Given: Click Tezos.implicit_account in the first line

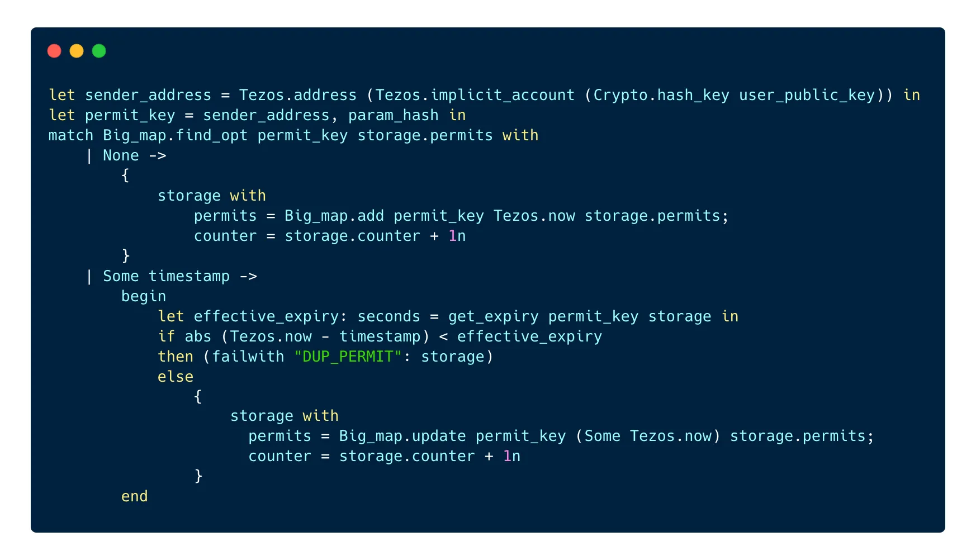Looking at the screenshot, I should pyautogui.click(x=475, y=95).
